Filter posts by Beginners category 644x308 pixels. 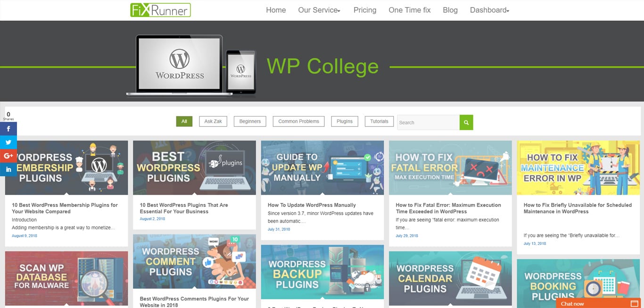250,121
